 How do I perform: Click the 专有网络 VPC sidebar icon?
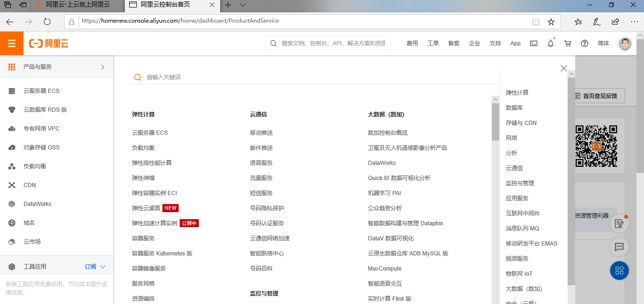tap(12, 129)
